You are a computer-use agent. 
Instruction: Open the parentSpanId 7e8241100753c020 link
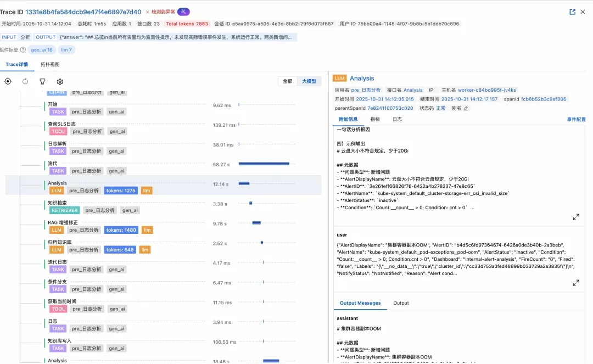tap(390, 108)
